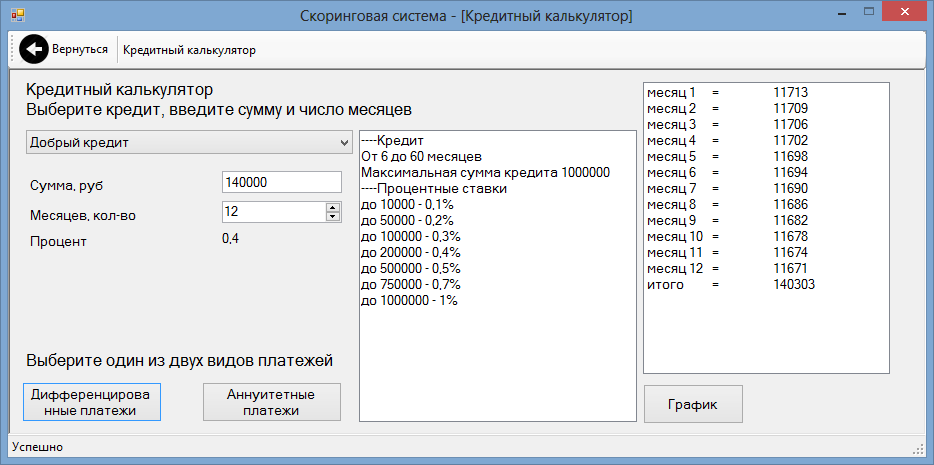Select 'От 6 до 60 месяцев' line

click(x=421, y=157)
